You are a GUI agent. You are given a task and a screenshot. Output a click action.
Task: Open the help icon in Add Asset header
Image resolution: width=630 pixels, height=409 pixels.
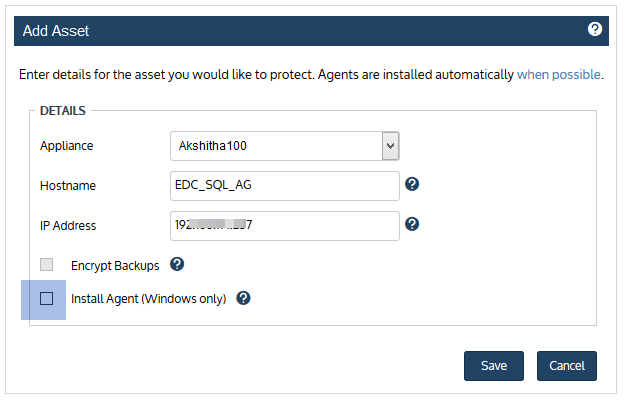[595, 29]
